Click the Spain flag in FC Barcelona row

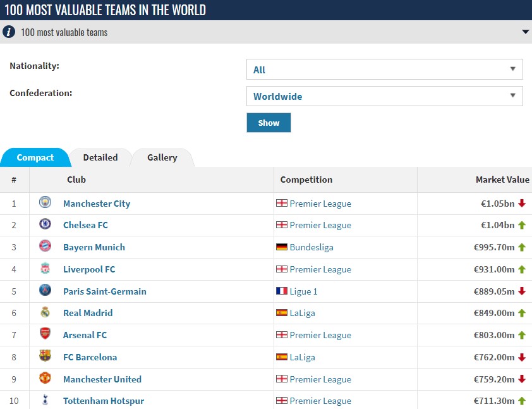[x=282, y=357]
